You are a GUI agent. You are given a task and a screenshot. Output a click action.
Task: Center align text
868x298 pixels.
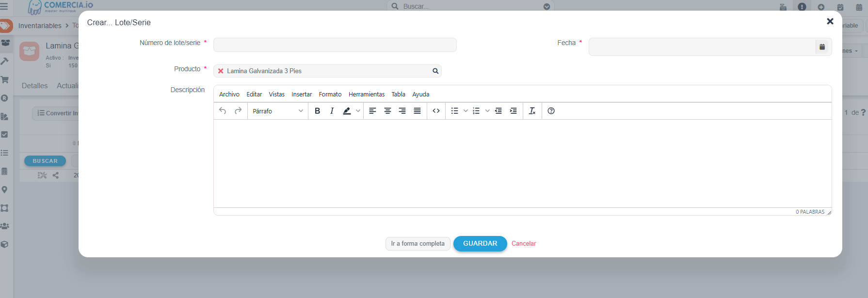[x=387, y=111]
